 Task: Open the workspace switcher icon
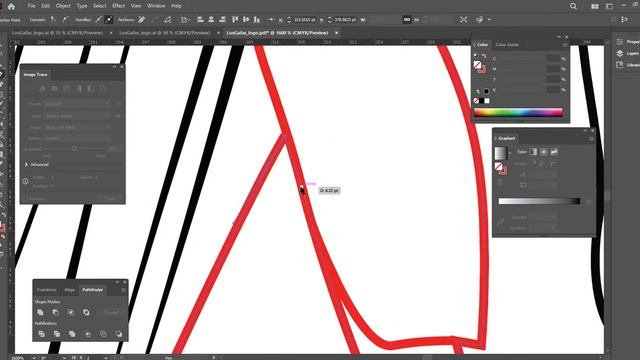pyautogui.click(x=609, y=6)
